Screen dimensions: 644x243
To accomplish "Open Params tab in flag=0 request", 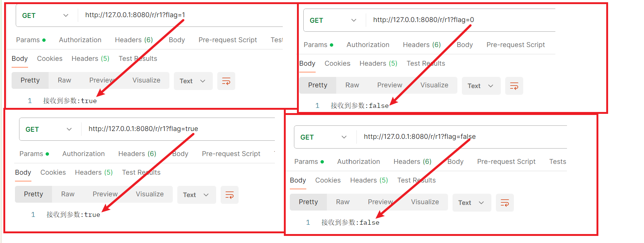I will coord(318,45).
